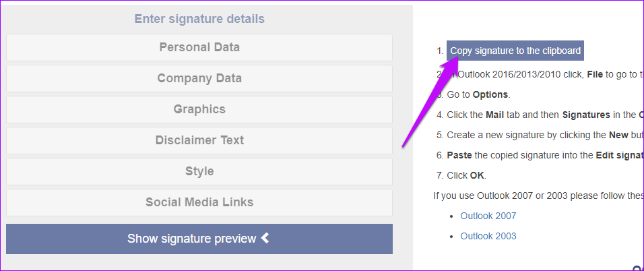
Task: Open the Outlook 2007 instructions link
Action: (x=488, y=216)
